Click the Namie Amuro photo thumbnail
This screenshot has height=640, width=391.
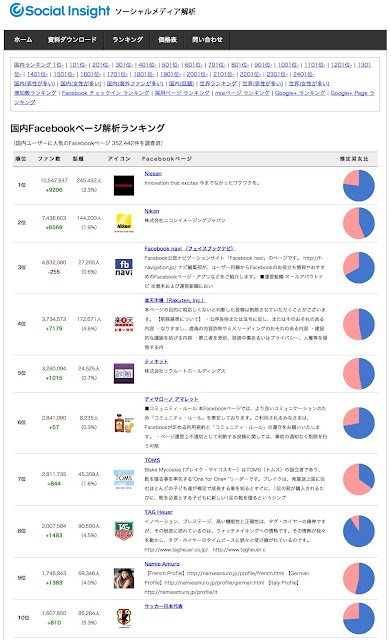tap(124, 578)
